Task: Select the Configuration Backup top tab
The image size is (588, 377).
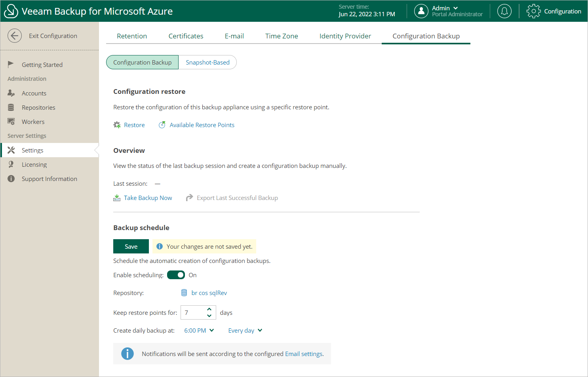Action: 426,36
